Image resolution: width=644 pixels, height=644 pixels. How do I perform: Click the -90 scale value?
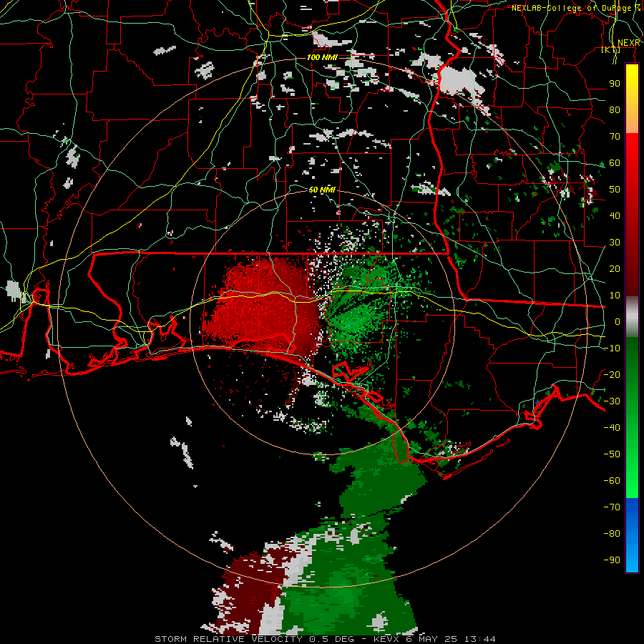tap(612, 560)
